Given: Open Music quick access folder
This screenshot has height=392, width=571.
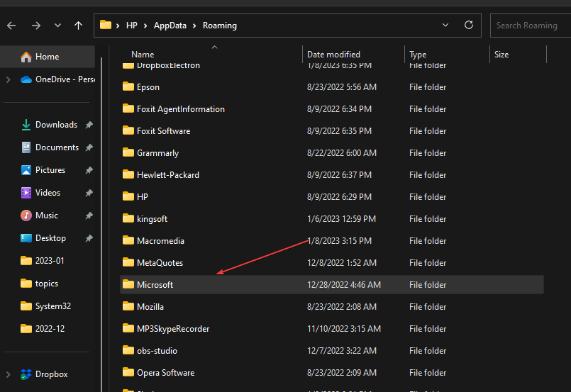Looking at the screenshot, I should pos(39,215).
